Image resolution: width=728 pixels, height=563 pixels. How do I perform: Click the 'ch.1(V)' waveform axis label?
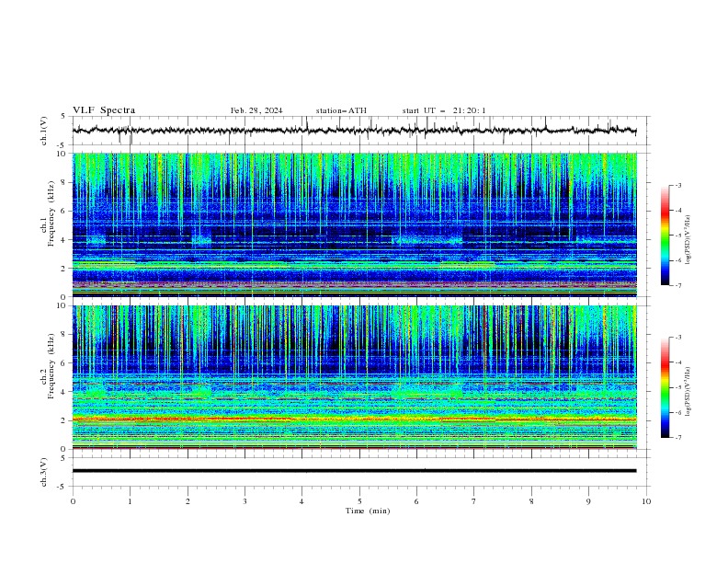tap(44, 131)
